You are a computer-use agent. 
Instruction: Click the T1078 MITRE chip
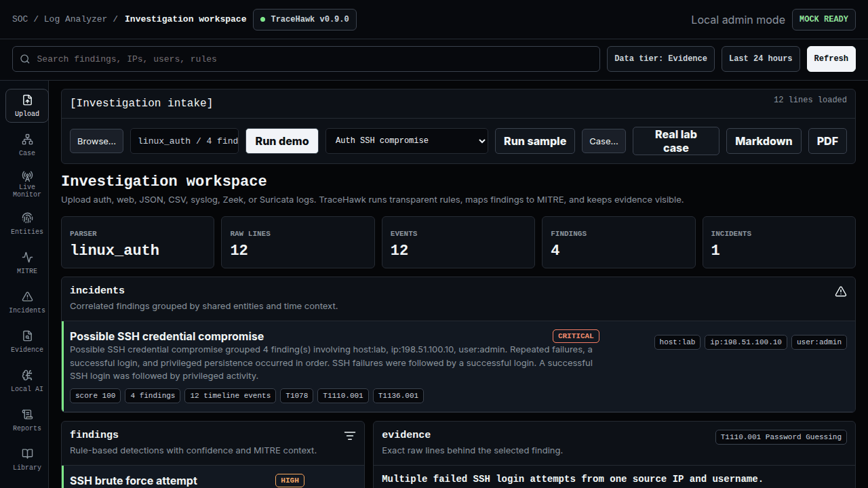tap(297, 396)
